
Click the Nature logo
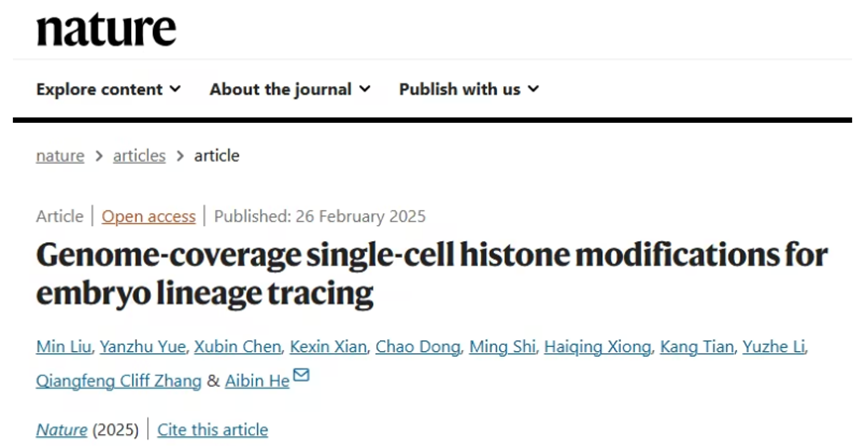(x=106, y=29)
